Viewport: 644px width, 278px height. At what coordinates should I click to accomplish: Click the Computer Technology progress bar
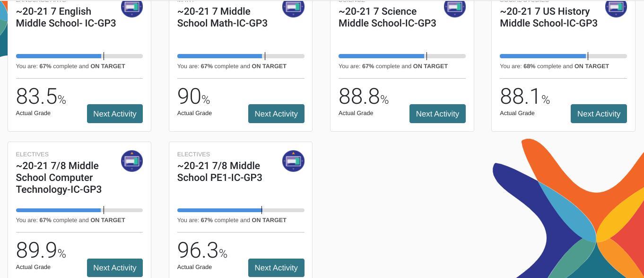point(79,210)
